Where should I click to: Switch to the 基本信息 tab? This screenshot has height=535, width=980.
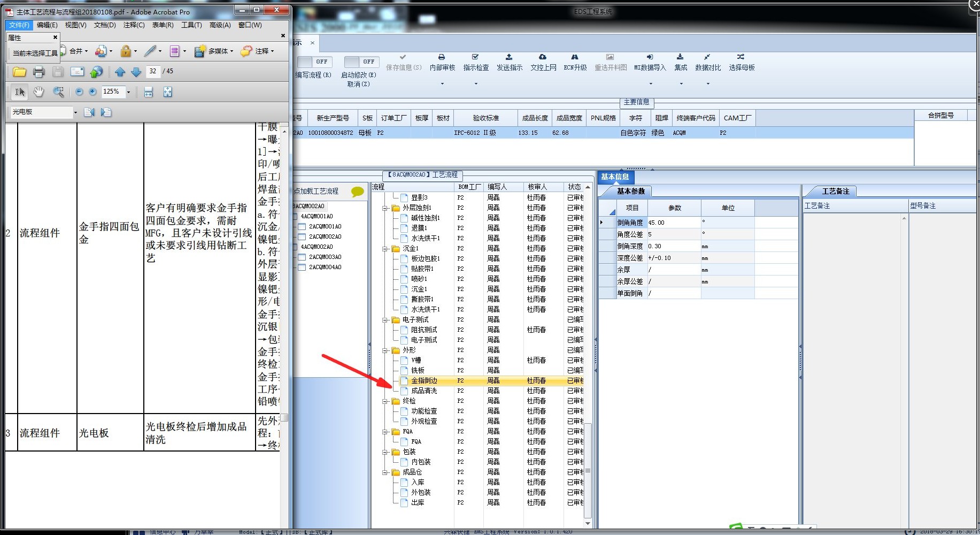pos(615,177)
